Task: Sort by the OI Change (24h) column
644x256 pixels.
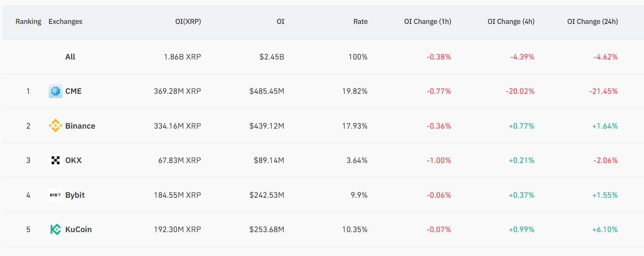Action: tap(592, 21)
